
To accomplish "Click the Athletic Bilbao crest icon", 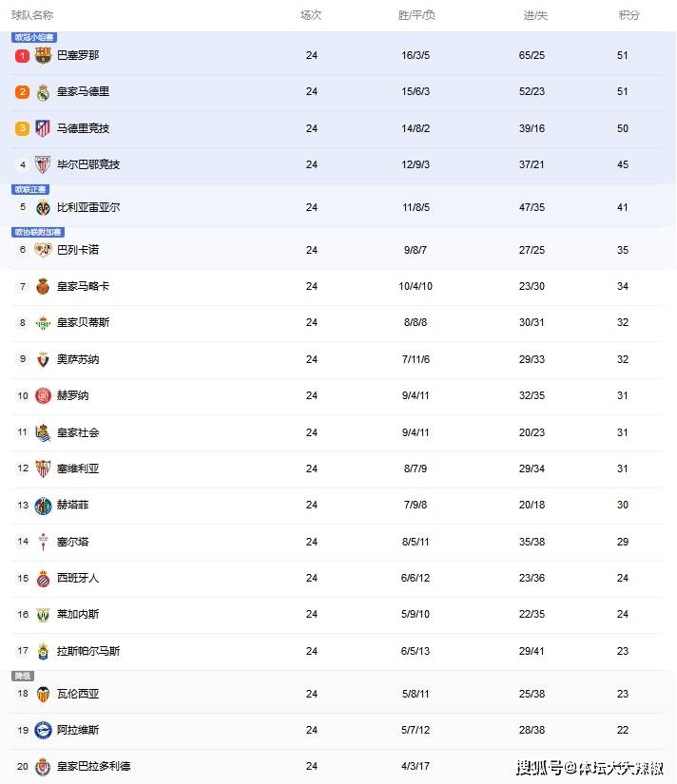I will [43, 164].
